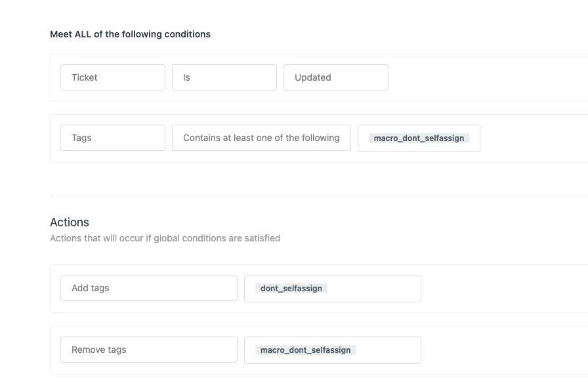The width and height of the screenshot is (588, 387).
Task: Click blank area right of the Updated dropdown
Action: [x=486, y=77]
